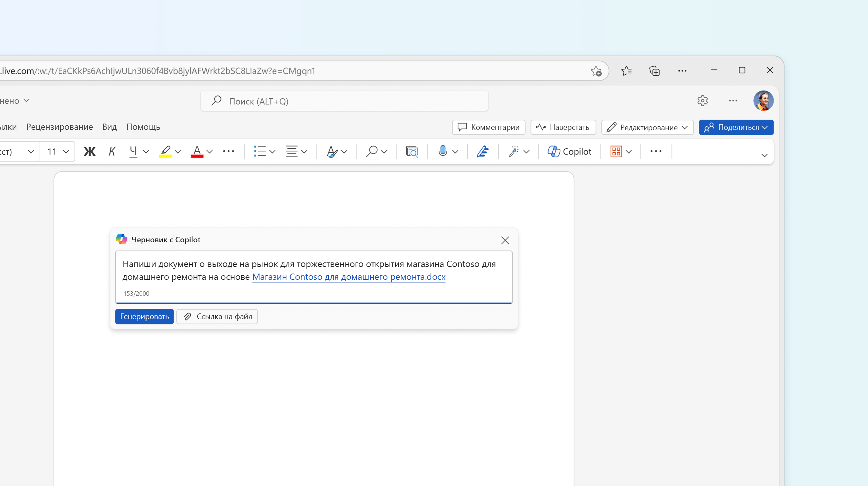Expand magic wand tool options arrow
Screen dimensions: 868x486
point(526,152)
